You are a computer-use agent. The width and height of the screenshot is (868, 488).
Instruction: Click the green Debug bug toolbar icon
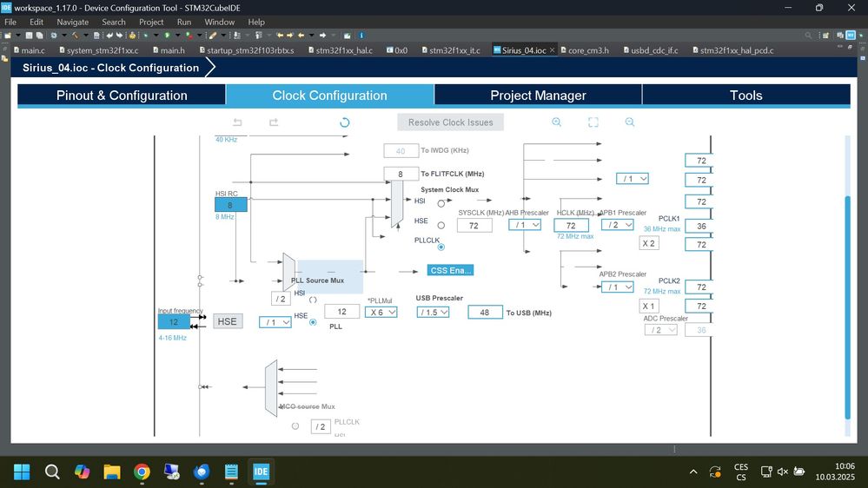[x=145, y=36]
